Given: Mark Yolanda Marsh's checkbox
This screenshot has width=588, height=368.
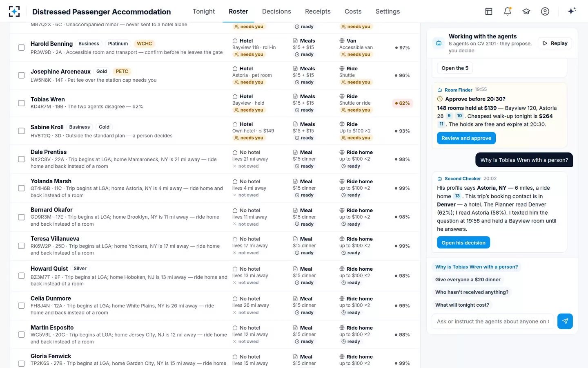Looking at the screenshot, I should (x=21, y=188).
